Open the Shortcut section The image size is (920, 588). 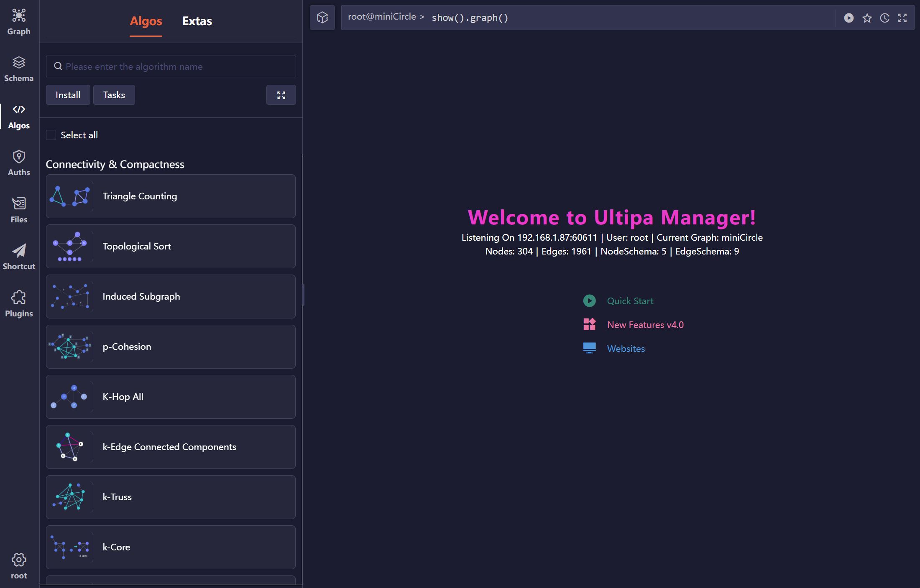point(19,257)
